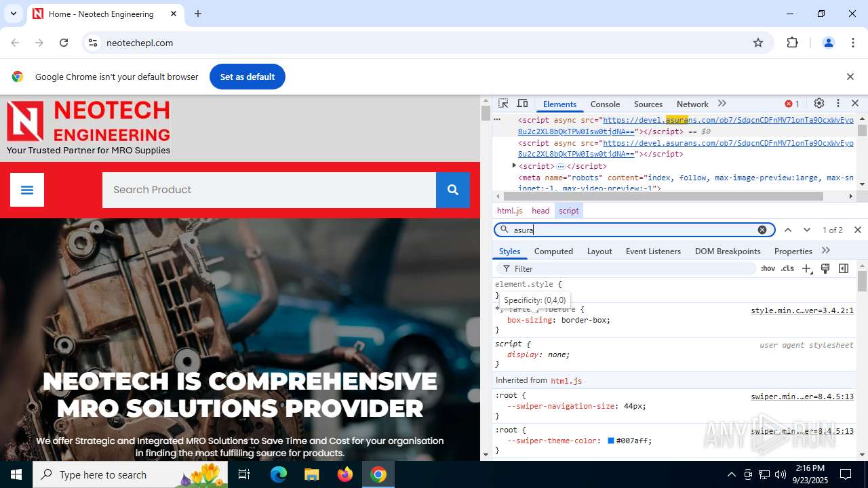The height and width of the screenshot is (488, 868).
Task: Switch to the Console tab
Action: (605, 104)
